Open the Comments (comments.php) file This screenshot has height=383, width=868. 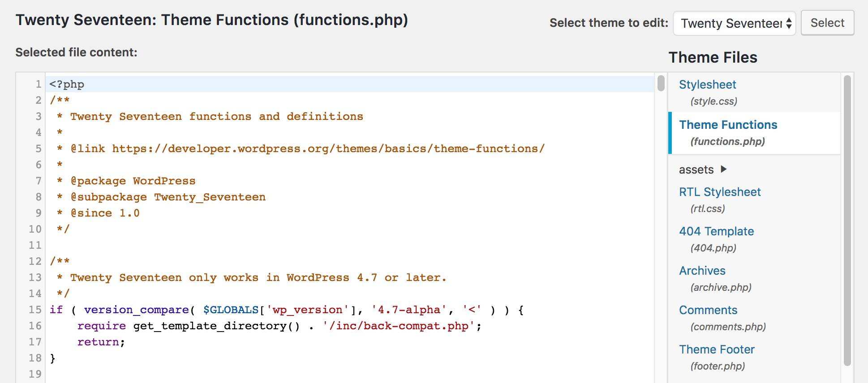(x=708, y=310)
